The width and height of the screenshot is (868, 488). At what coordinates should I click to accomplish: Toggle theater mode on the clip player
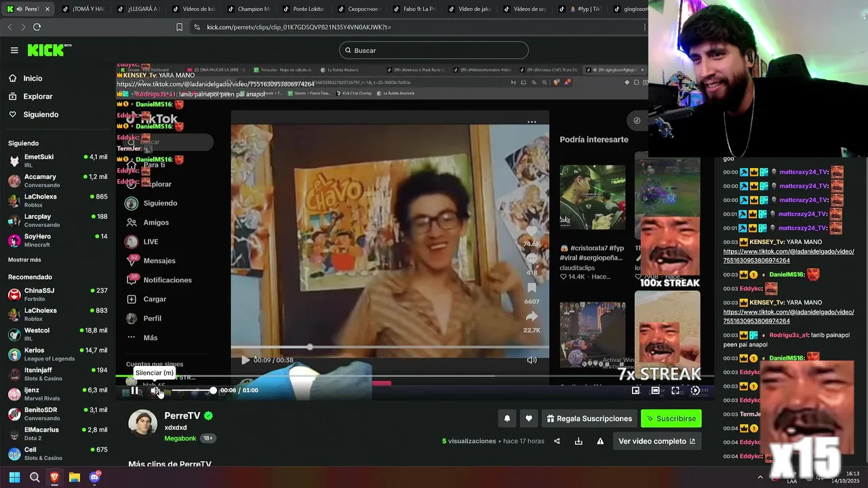(x=655, y=390)
